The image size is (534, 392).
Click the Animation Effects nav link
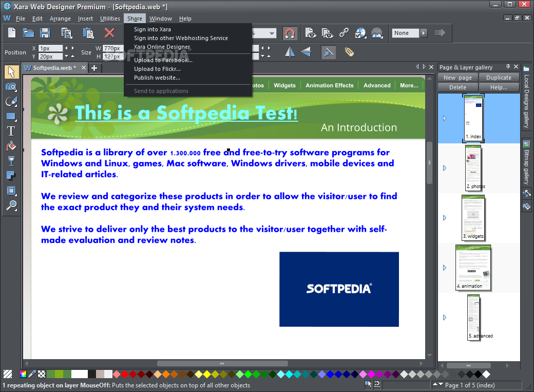[329, 85]
